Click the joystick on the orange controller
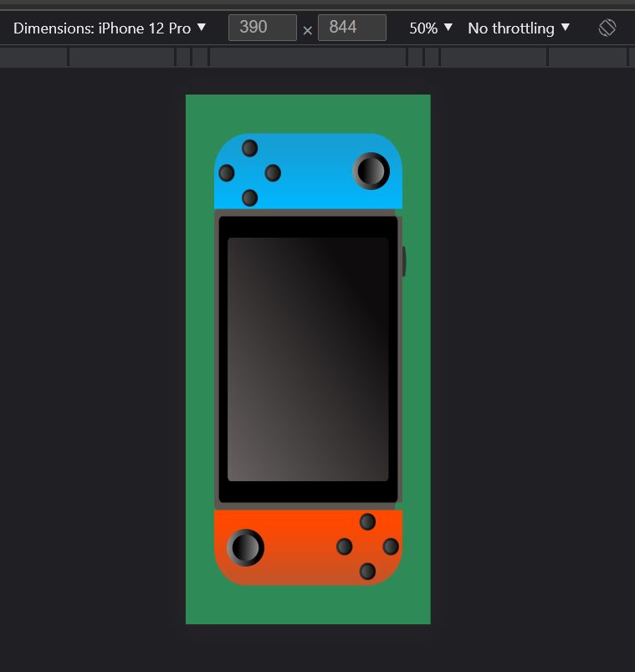 click(245, 547)
